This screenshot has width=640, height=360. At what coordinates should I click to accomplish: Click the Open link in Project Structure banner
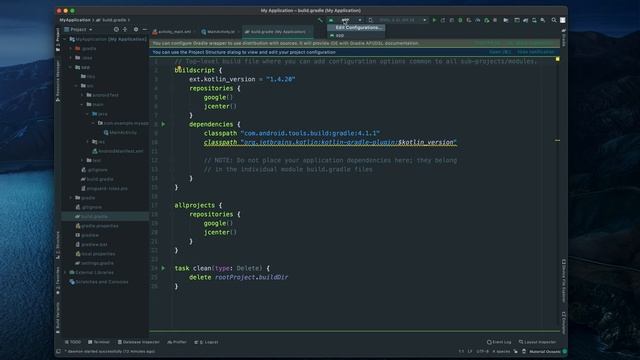pyautogui.click(x=500, y=52)
